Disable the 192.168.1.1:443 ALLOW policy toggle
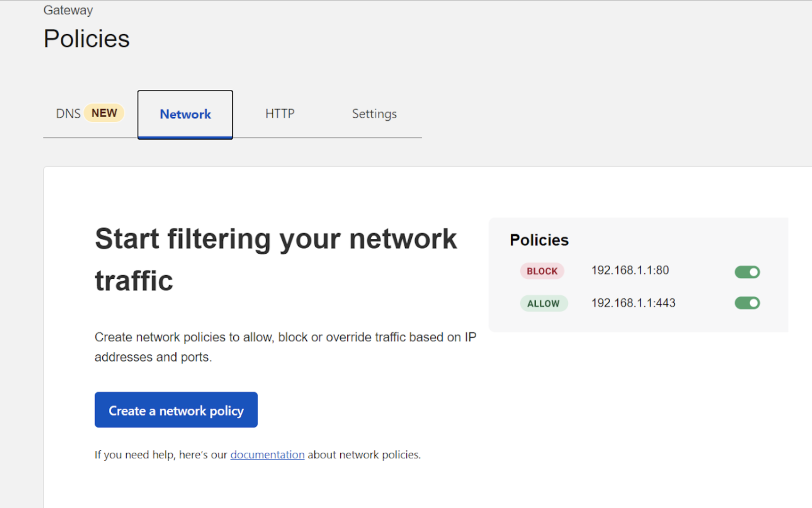 pos(748,303)
